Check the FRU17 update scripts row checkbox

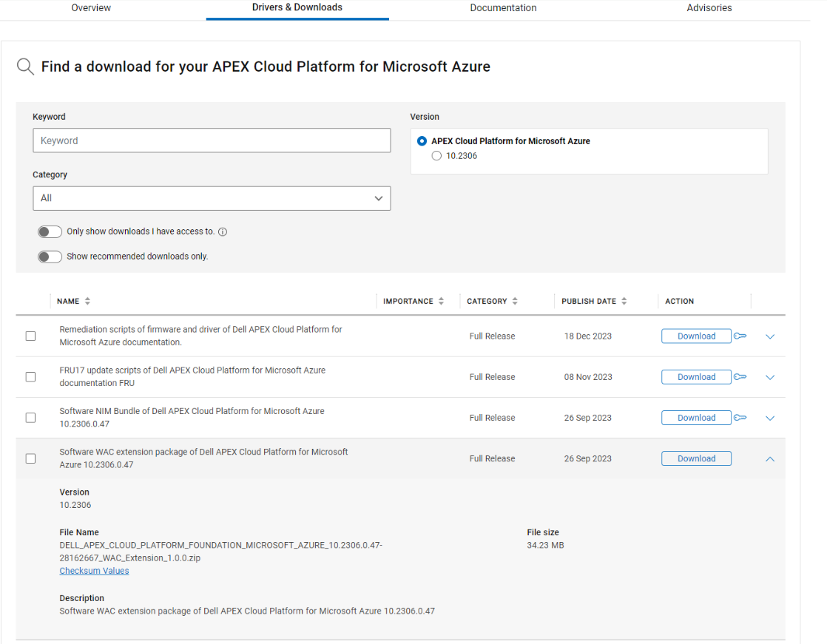30,377
